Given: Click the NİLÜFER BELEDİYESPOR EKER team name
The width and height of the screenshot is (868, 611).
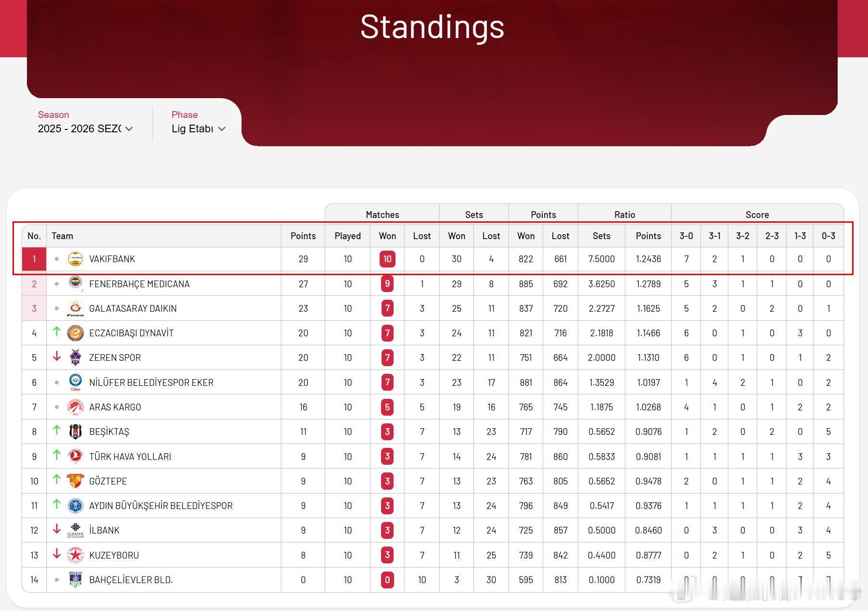Looking at the screenshot, I should click(152, 382).
